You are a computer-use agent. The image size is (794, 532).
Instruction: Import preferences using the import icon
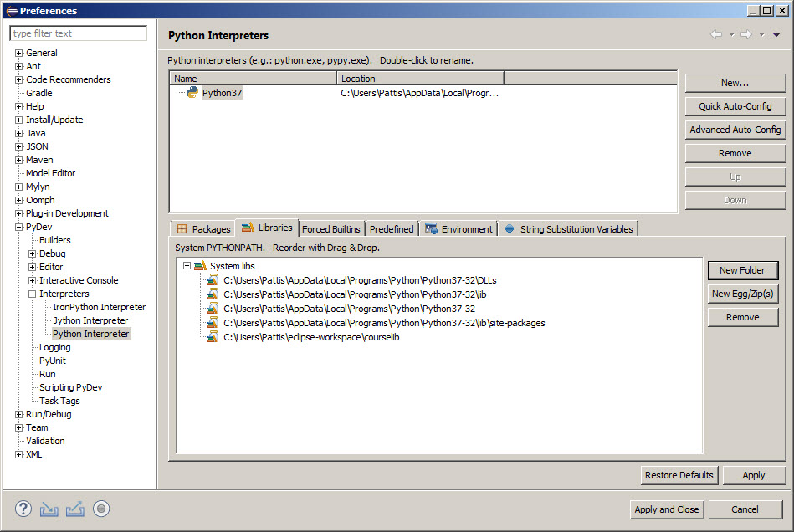coord(50,509)
